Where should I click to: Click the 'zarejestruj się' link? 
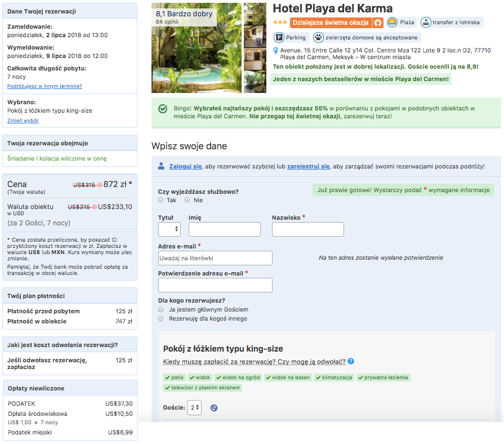tap(308, 167)
